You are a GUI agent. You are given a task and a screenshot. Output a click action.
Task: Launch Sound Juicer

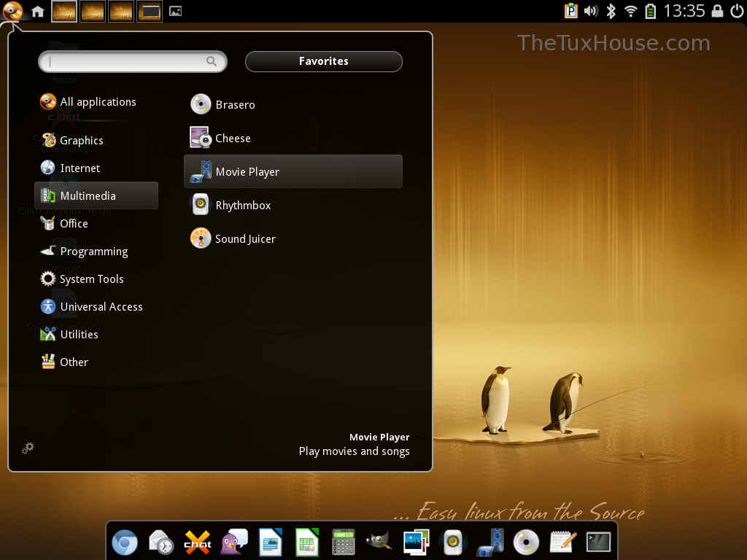[245, 239]
